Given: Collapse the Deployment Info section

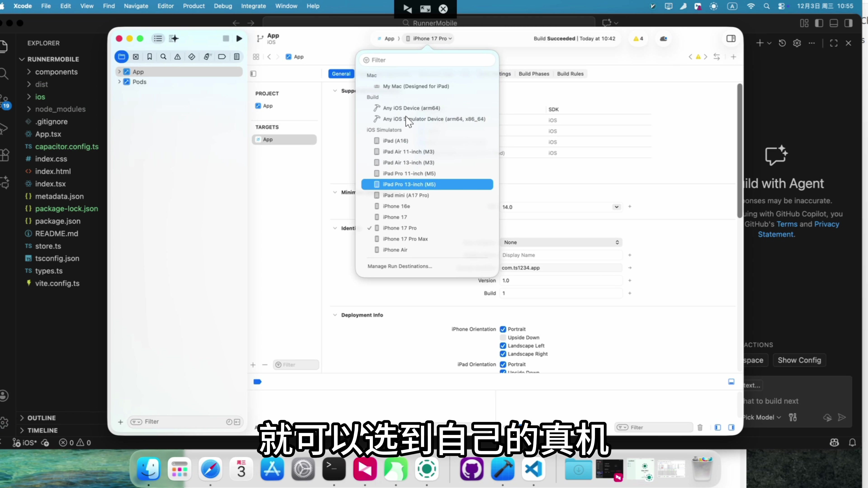Looking at the screenshot, I should tap(335, 315).
